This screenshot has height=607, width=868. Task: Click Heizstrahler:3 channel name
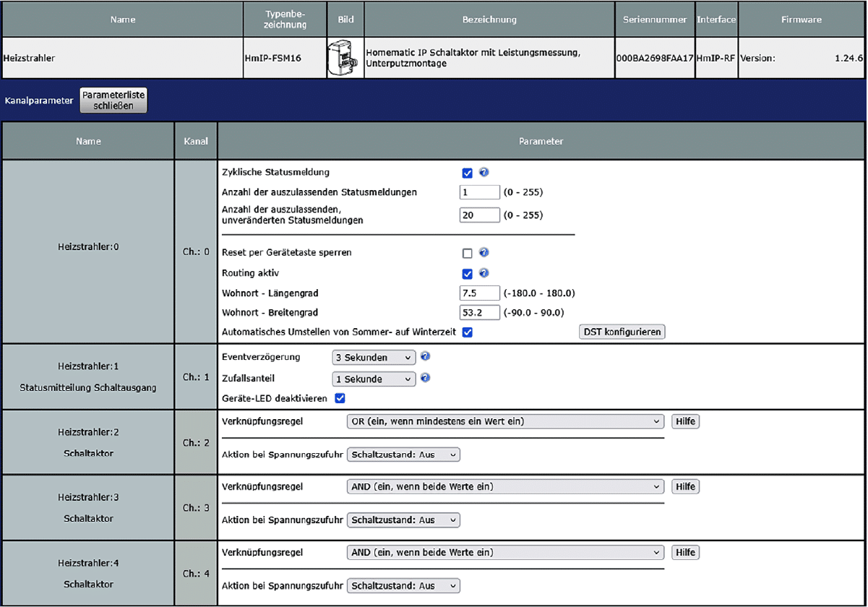pyautogui.click(x=88, y=497)
